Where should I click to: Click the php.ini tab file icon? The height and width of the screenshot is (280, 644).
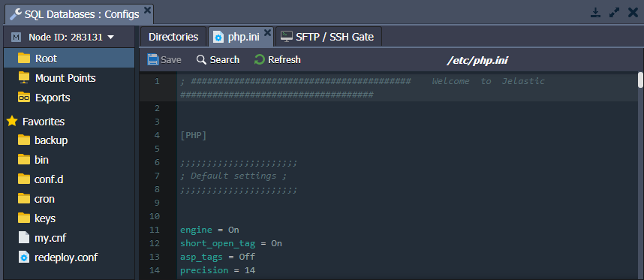218,37
